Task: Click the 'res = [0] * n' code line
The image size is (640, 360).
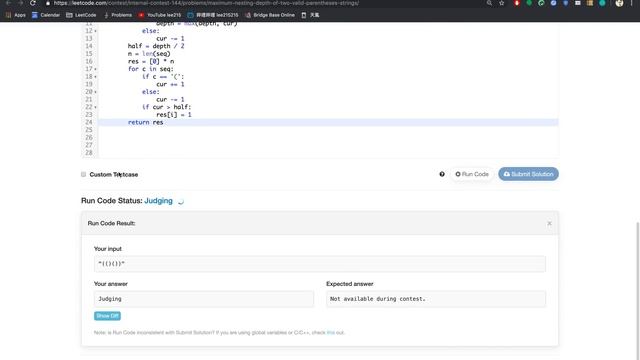Action: [151, 62]
